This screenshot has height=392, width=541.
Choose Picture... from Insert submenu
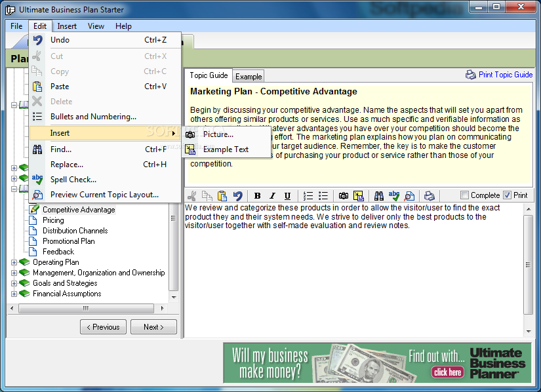(226, 134)
